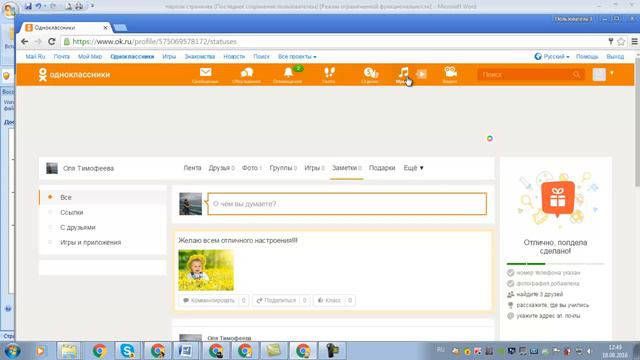Switch to the Друзья tab

221,168
